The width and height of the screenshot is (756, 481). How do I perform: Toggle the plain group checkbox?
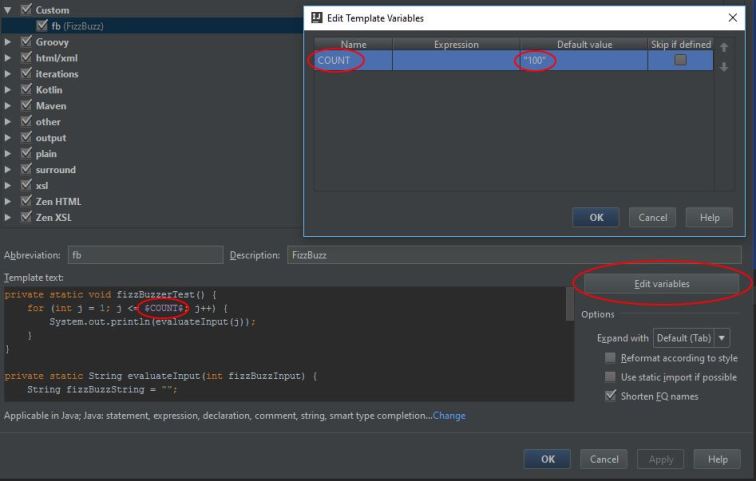click(27, 153)
